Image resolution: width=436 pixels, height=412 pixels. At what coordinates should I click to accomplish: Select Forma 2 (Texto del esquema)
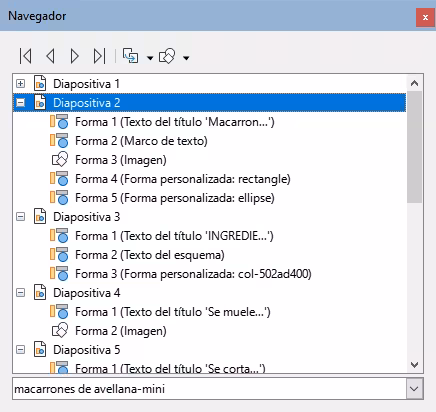point(150,255)
